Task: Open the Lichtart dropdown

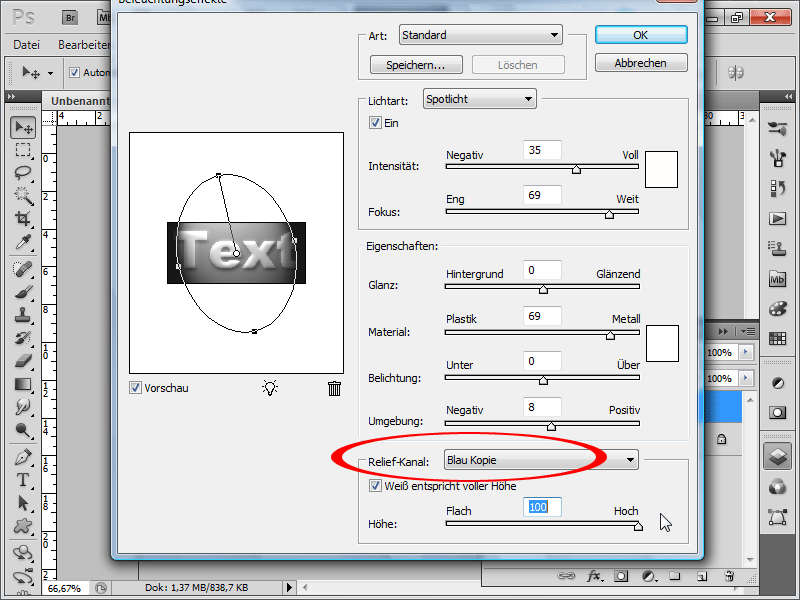Action: click(480, 99)
